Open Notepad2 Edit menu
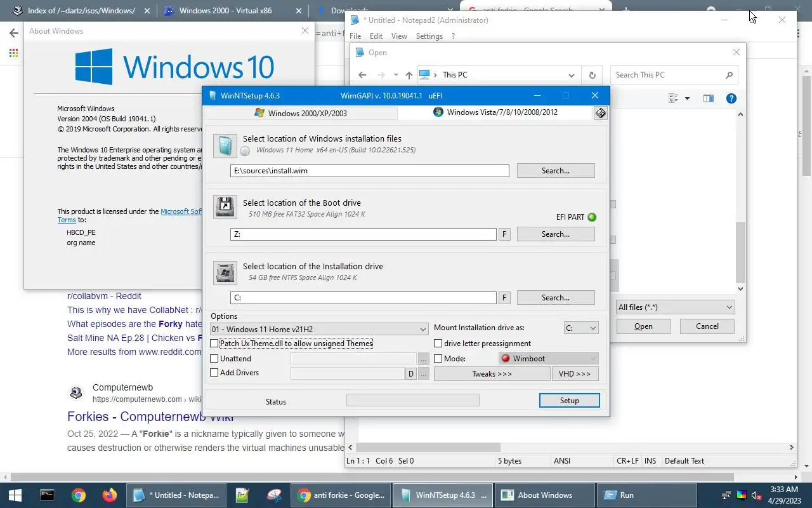This screenshot has width=812, height=508. pyautogui.click(x=376, y=36)
